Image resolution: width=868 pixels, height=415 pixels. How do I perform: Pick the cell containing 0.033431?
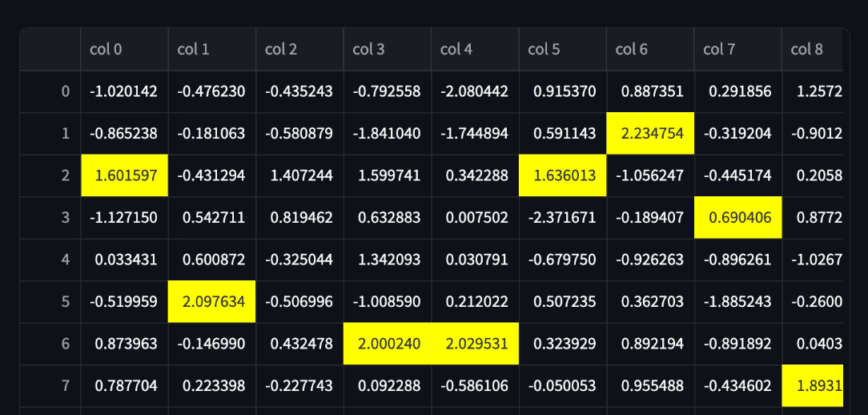[125, 260]
